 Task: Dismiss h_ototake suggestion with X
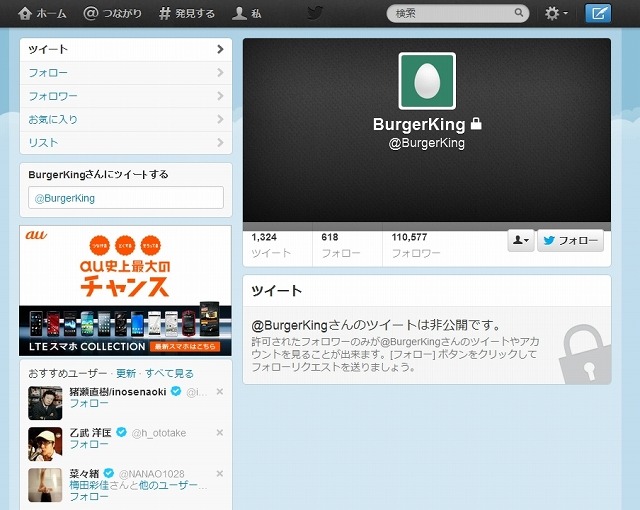coord(220,432)
